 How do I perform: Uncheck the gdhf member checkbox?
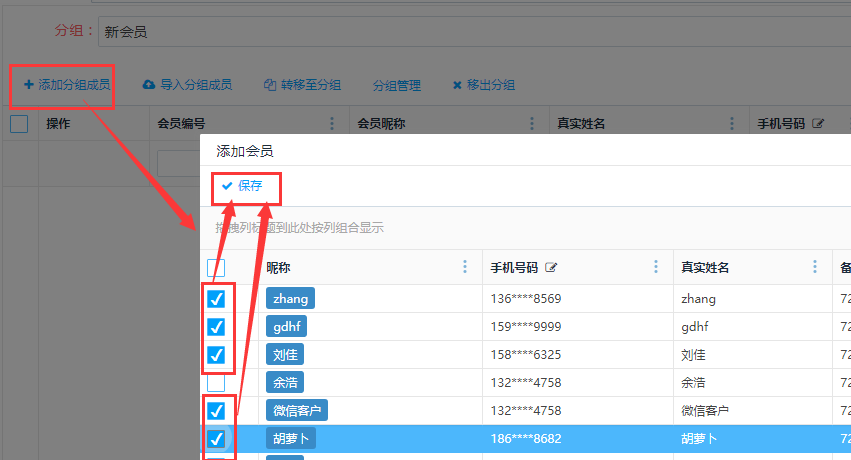click(x=216, y=327)
